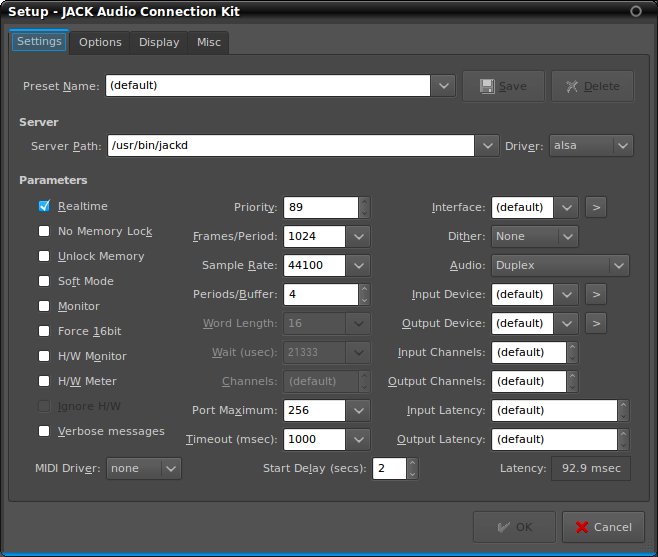Click the Cancel button
The height and width of the screenshot is (557, 658).
(x=603, y=527)
